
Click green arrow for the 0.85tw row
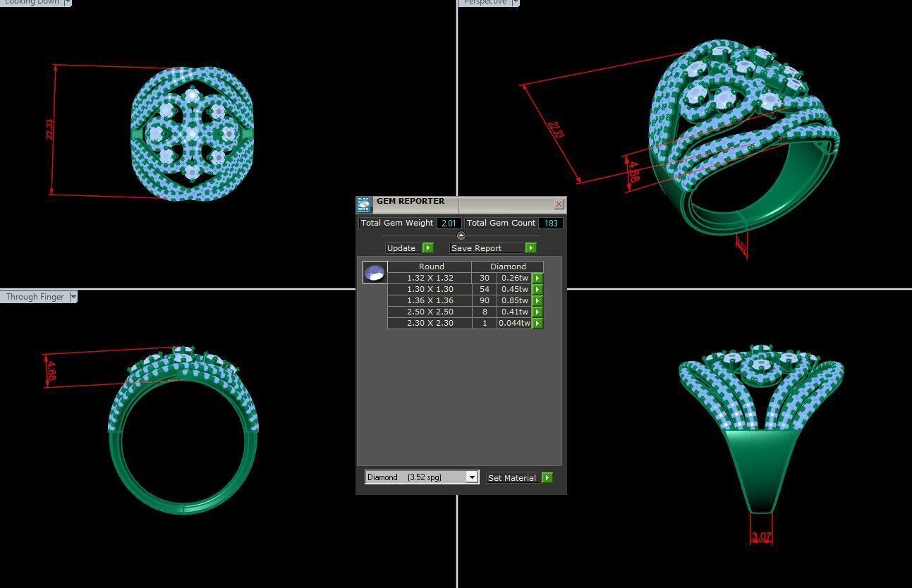(x=537, y=301)
